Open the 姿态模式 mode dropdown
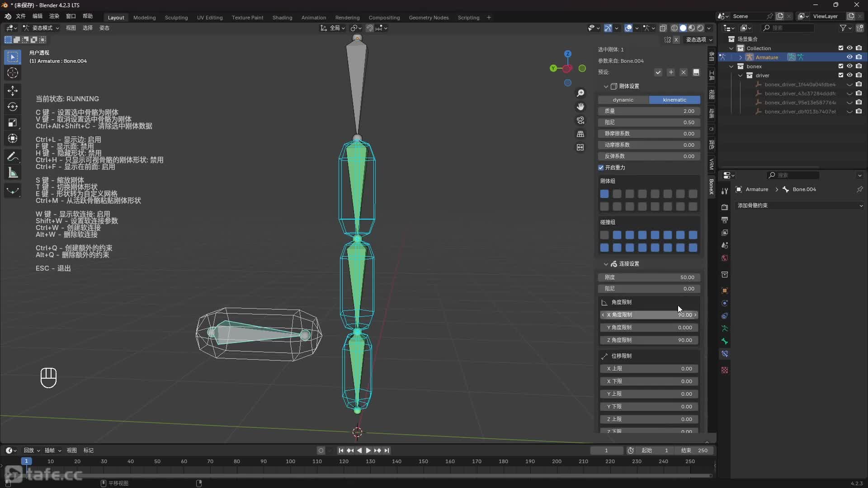This screenshot has width=868, height=488. (x=41, y=28)
